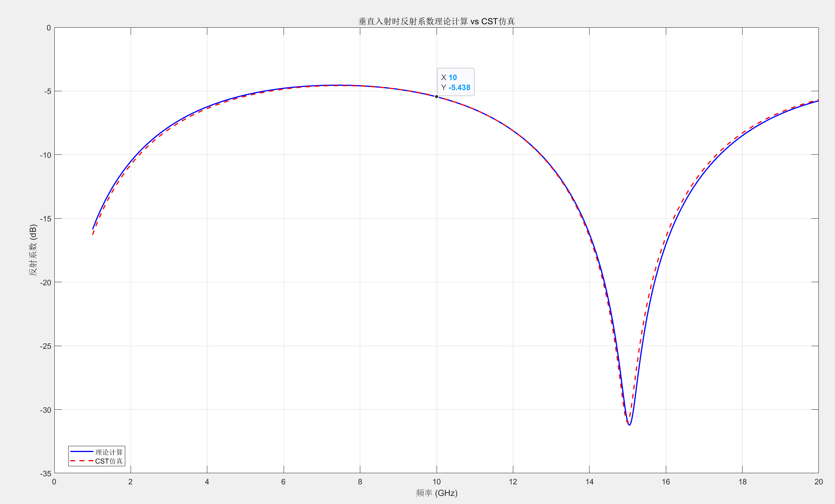
Task: Click the red dashed line sample in legend
Action: pos(82,461)
